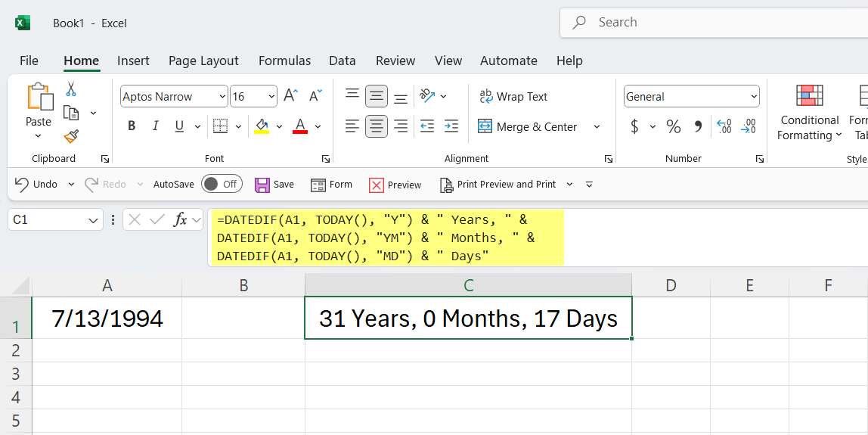Open the Merge & Center dropdown arrow

coord(597,127)
